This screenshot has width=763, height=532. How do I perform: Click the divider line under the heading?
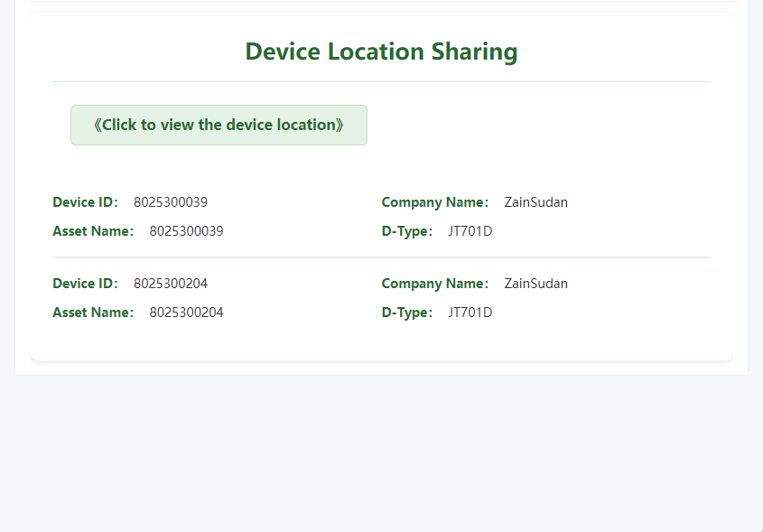click(x=381, y=81)
